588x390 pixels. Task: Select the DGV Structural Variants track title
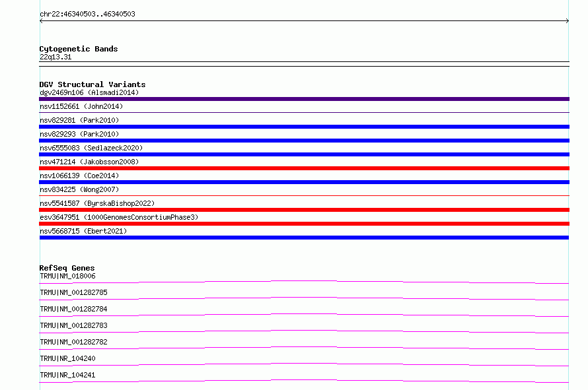[92, 84]
